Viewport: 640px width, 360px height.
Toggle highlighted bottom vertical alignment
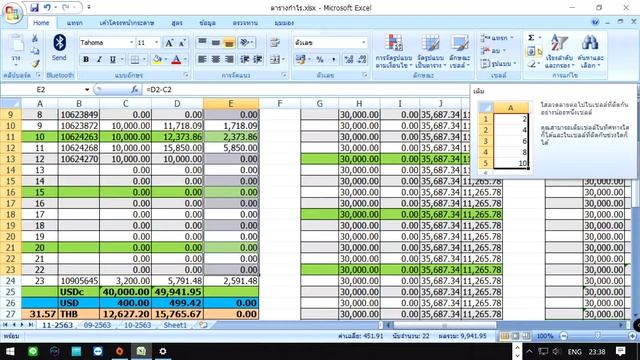[229, 42]
